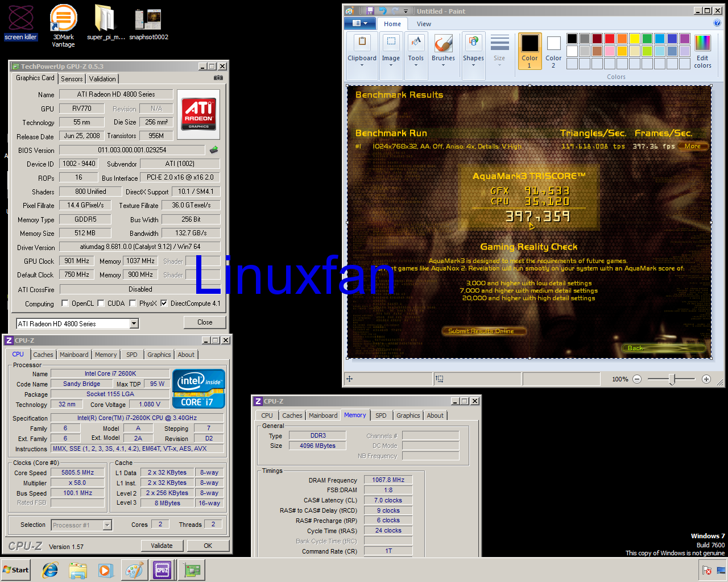728x582 pixels.
Task: Pick the yellow color in Paint palette
Action: 635,39
